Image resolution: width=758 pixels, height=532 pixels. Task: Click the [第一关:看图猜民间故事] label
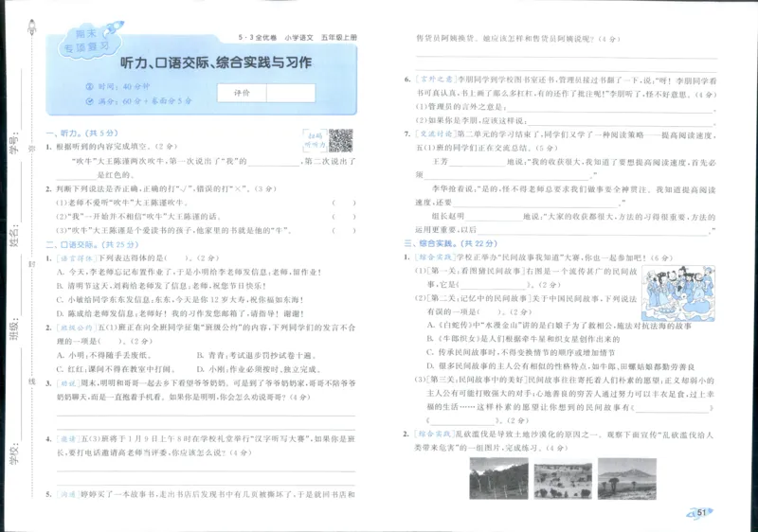(477, 272)
